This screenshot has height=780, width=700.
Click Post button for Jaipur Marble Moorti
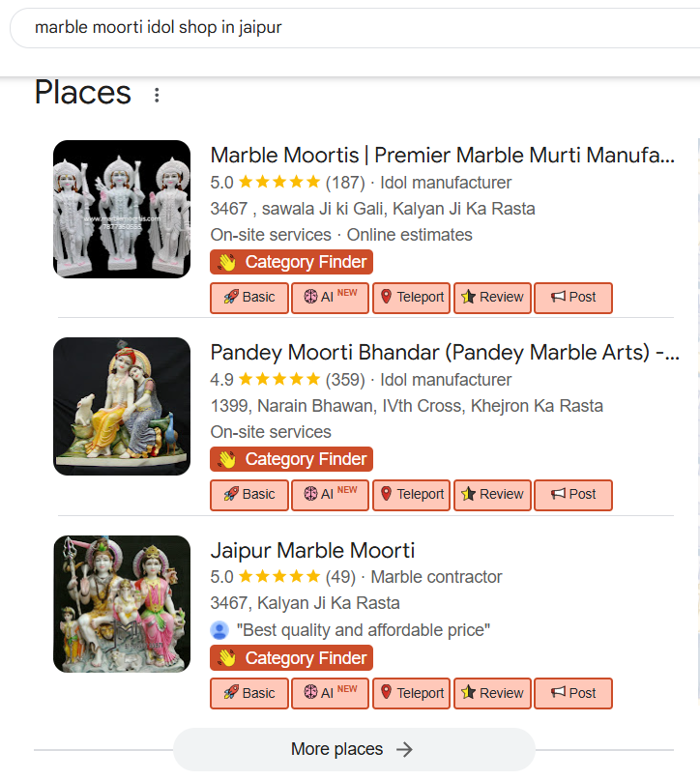[573, 693]
